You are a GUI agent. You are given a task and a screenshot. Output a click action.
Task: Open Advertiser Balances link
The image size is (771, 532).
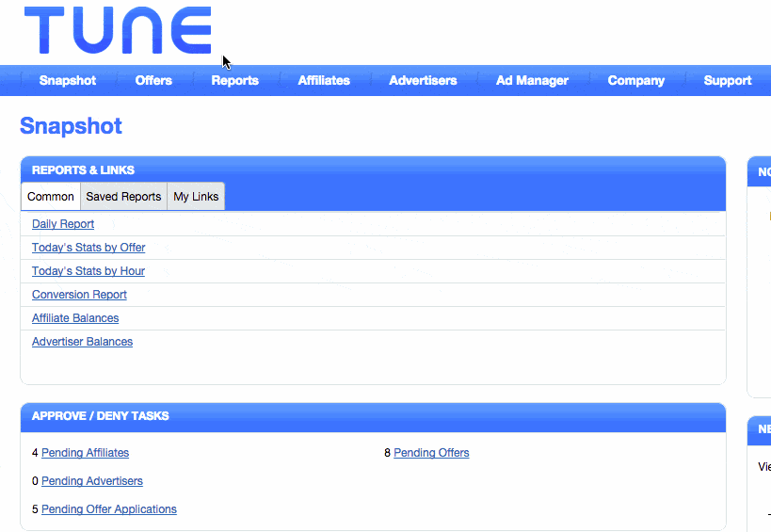coord(82,342)
